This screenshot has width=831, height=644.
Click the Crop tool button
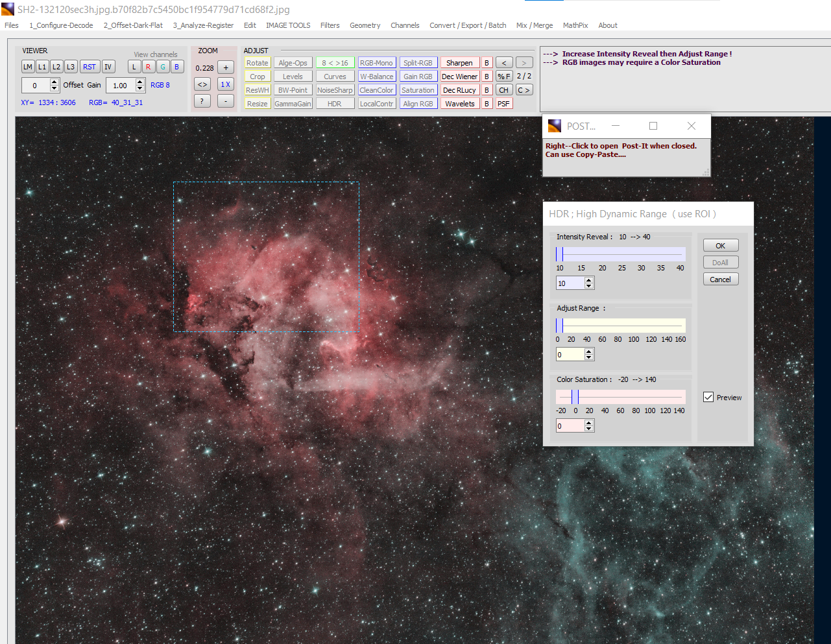click(x=258, y=77)
